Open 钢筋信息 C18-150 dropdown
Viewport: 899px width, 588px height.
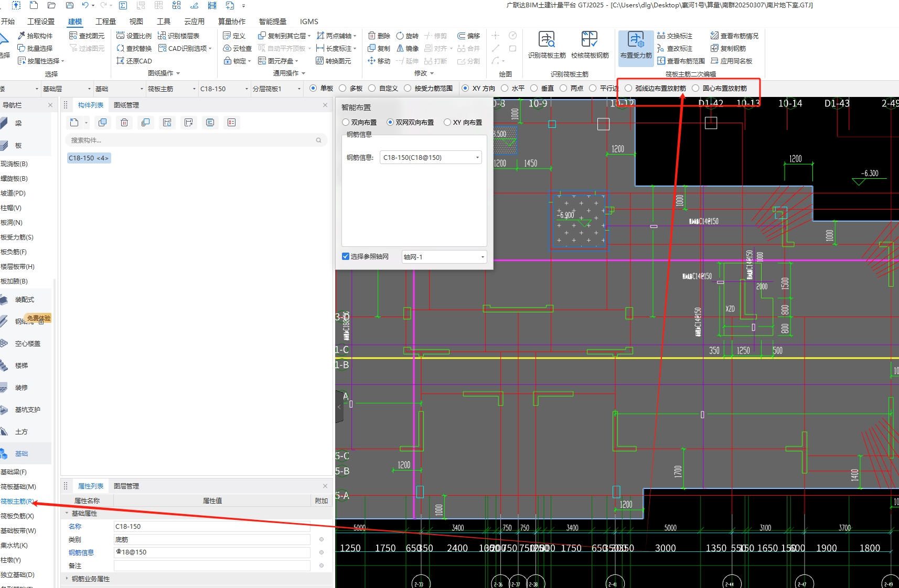[431, 157]
